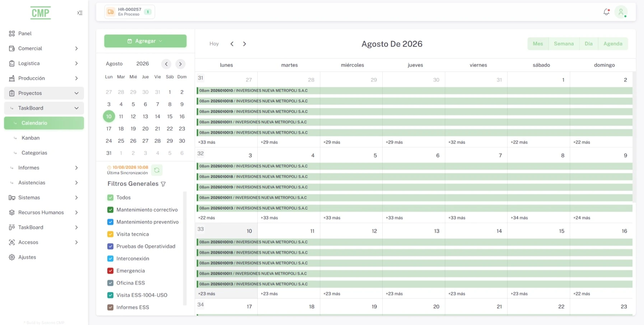Click the Accesos scan icon

tap(12, 242)
